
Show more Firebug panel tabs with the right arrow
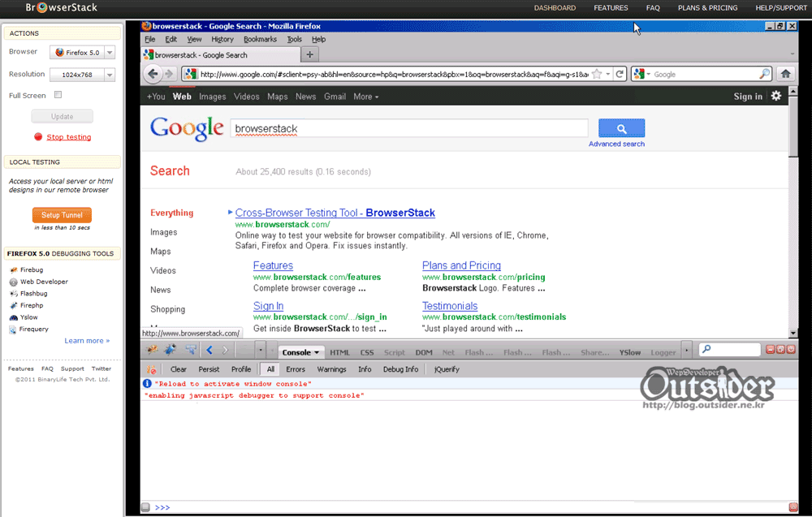pyautogui.click(x=687, y=351)
